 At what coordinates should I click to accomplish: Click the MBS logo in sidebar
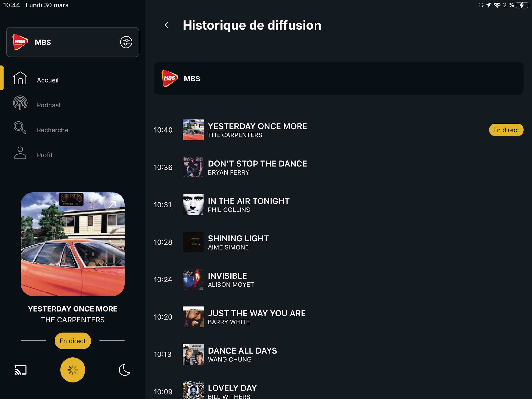[x=20, y=42]
